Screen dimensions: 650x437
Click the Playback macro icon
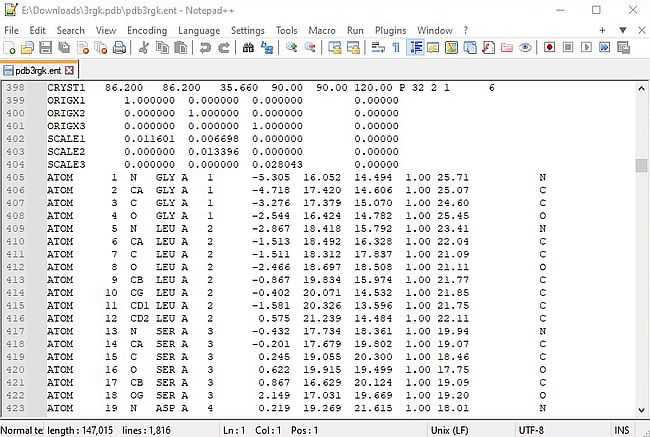click(x=586, y=47)
